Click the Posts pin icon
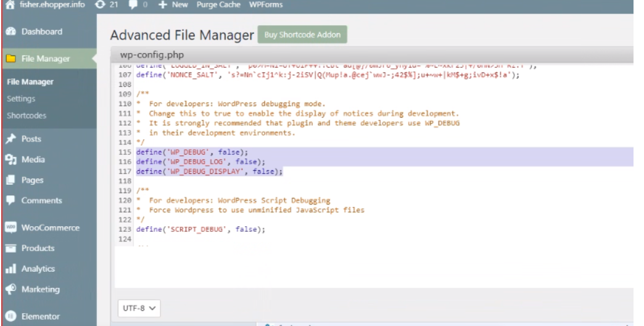644x326 pixels. pos(10,139)
